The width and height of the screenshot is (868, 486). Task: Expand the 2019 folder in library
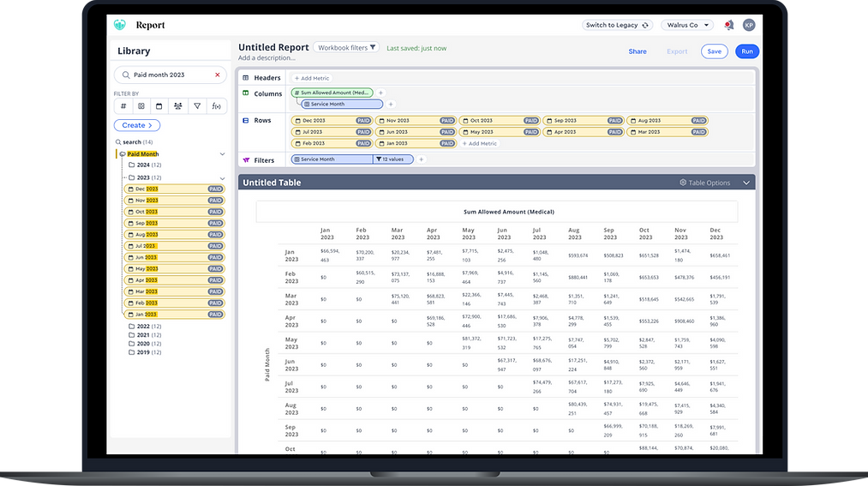tap(145, 352)
